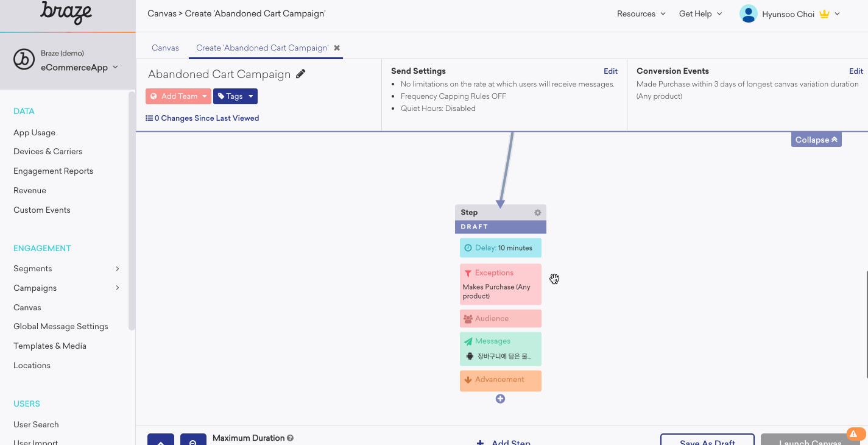Click the 'Frequency Capping Rules OFF' text

coord(453,96)
